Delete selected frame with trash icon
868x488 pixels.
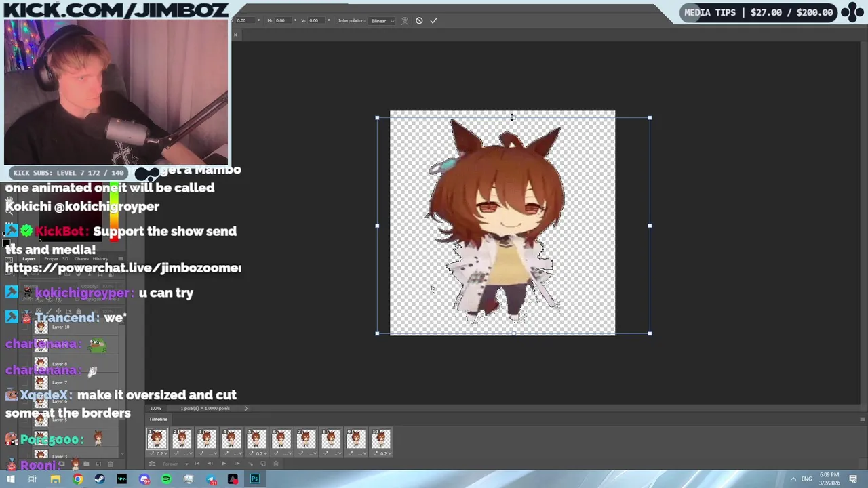point(276,464)
